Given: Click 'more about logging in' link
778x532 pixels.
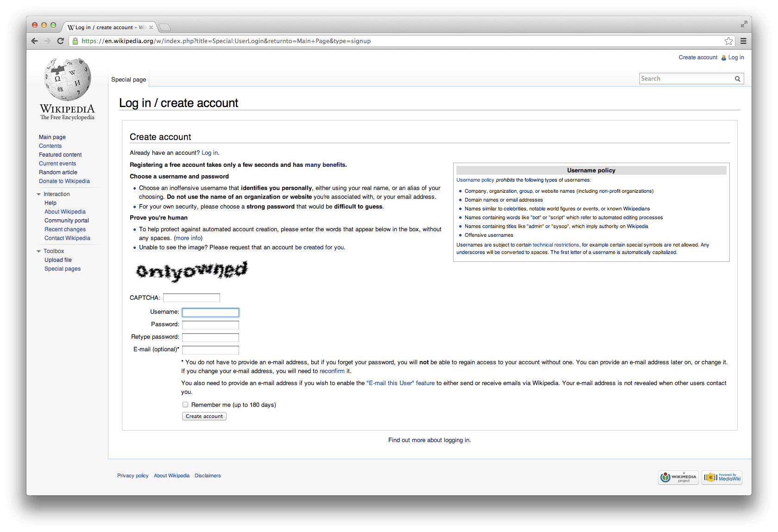Looking at the screenshot, I should click(441, 440).
